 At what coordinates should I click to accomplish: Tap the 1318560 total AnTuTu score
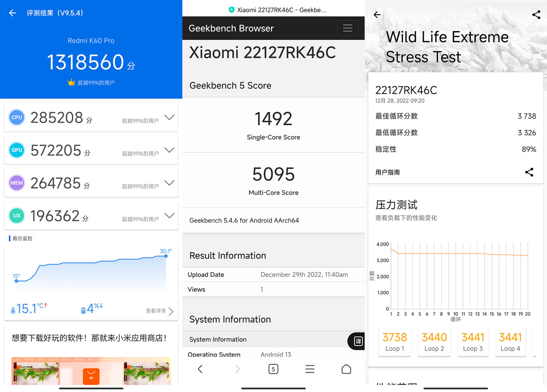tap(85, 62)
